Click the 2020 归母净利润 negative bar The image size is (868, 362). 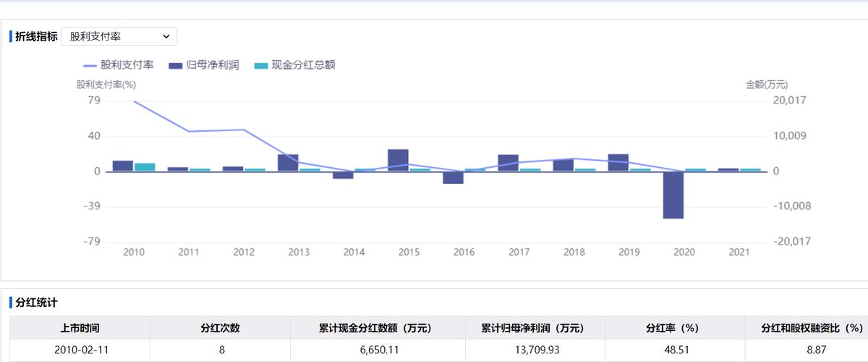673,195
